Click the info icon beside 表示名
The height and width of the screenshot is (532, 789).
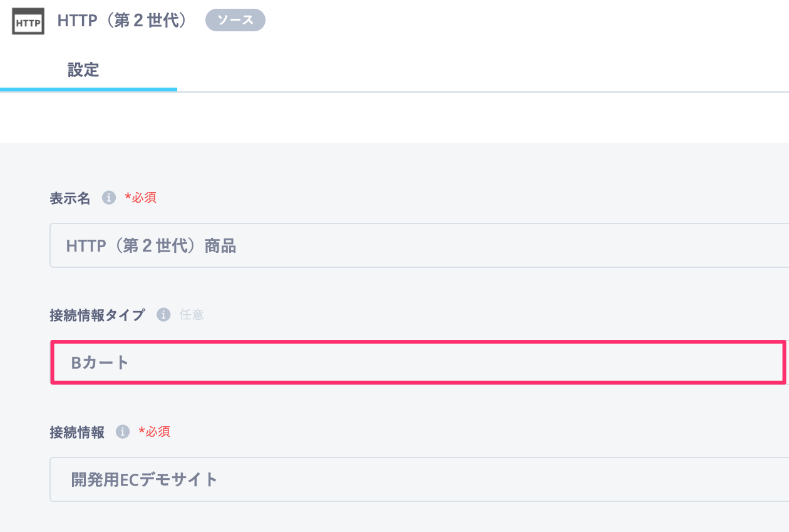coord(109,198)
